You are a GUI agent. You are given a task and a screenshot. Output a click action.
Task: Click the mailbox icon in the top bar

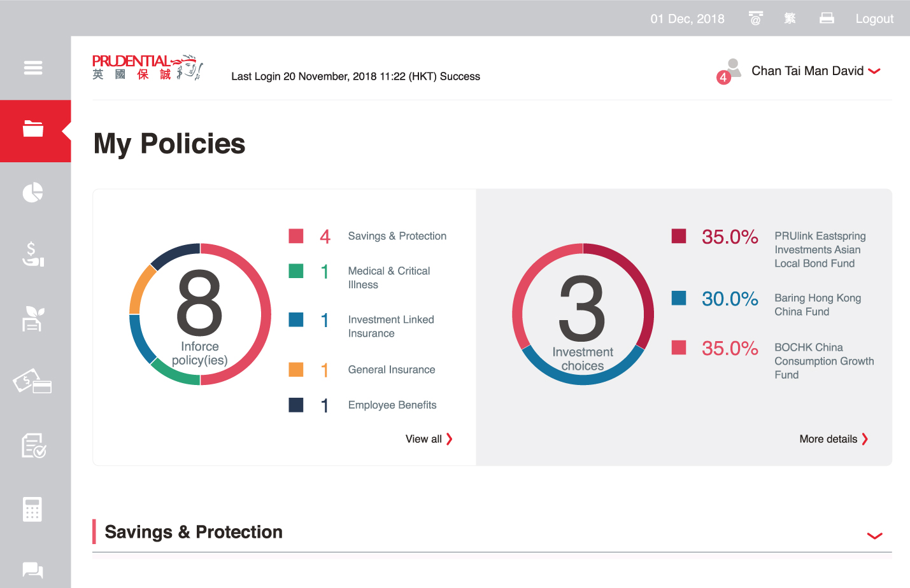click(756, 18)
